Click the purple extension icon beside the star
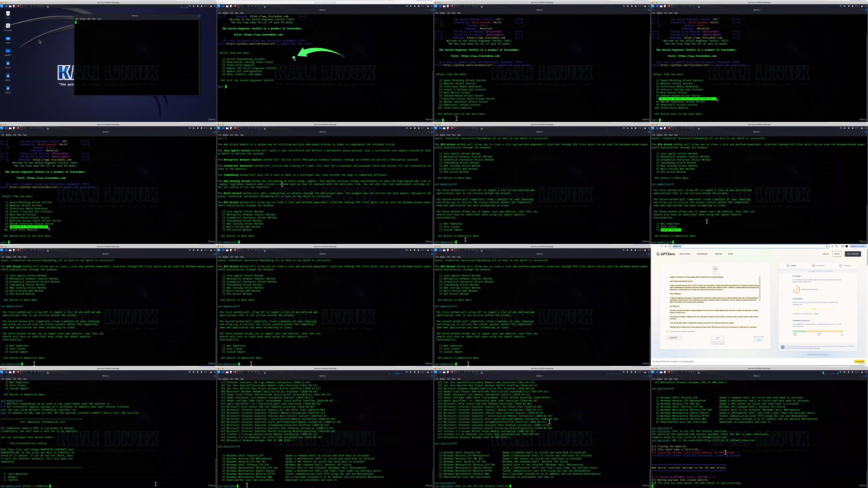 (x=832, y=246)
